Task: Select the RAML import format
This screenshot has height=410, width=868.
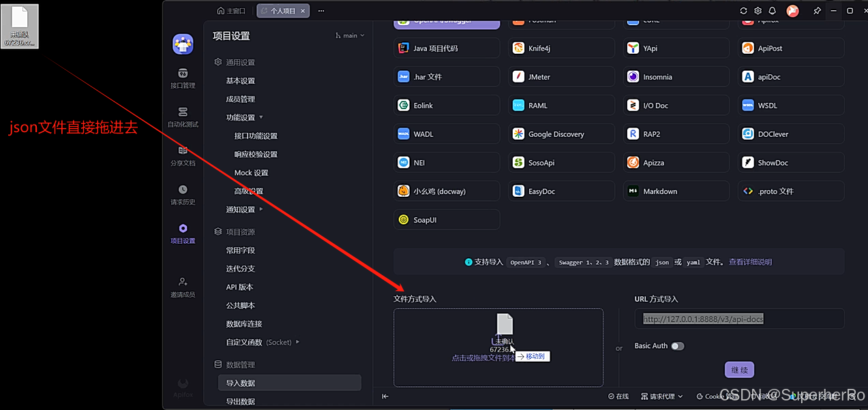Action: click(561, 106)
